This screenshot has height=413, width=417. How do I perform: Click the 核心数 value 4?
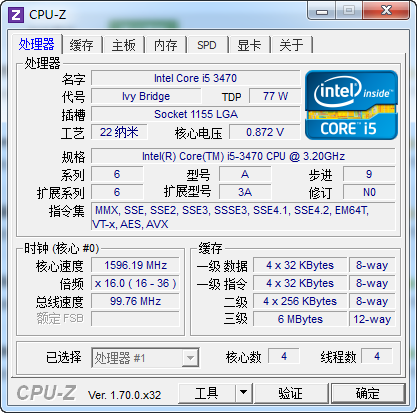pyautogui.click(x=284, y=356)
